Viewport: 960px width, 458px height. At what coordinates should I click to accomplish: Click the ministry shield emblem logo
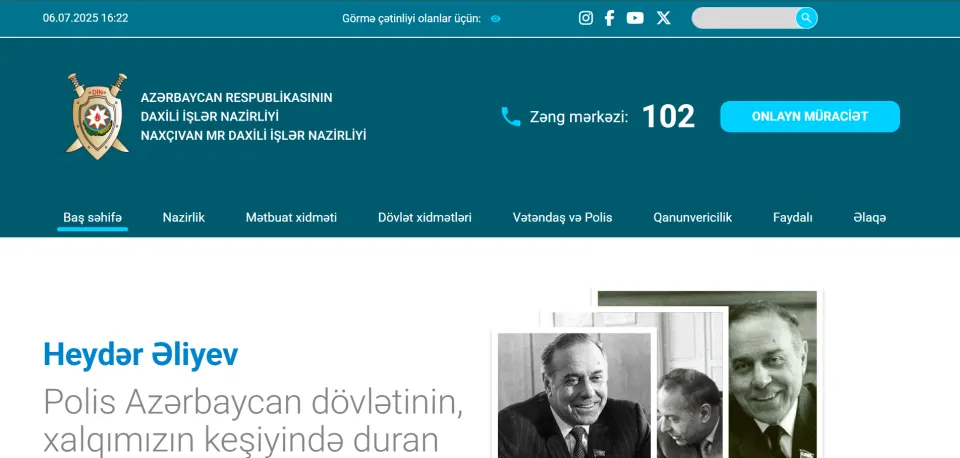[x=97, y=116]
